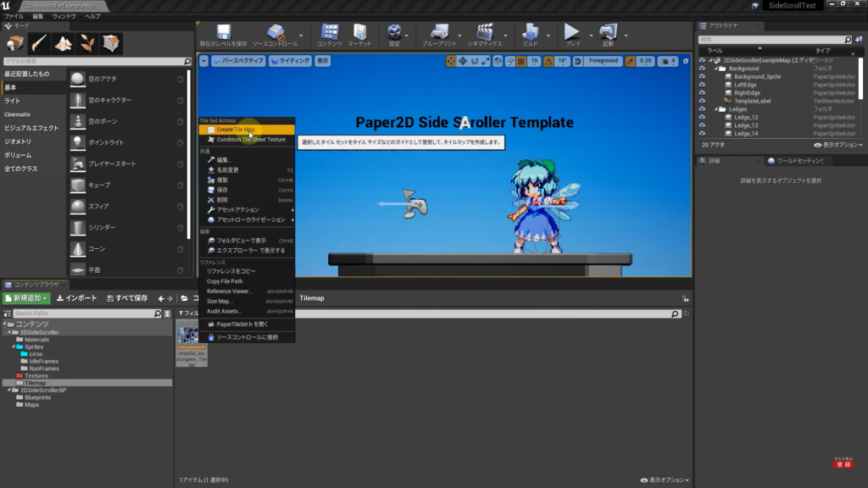Collapse the Sprites folder in content tree
Viewport: 868px width, 488px height.
14,347
